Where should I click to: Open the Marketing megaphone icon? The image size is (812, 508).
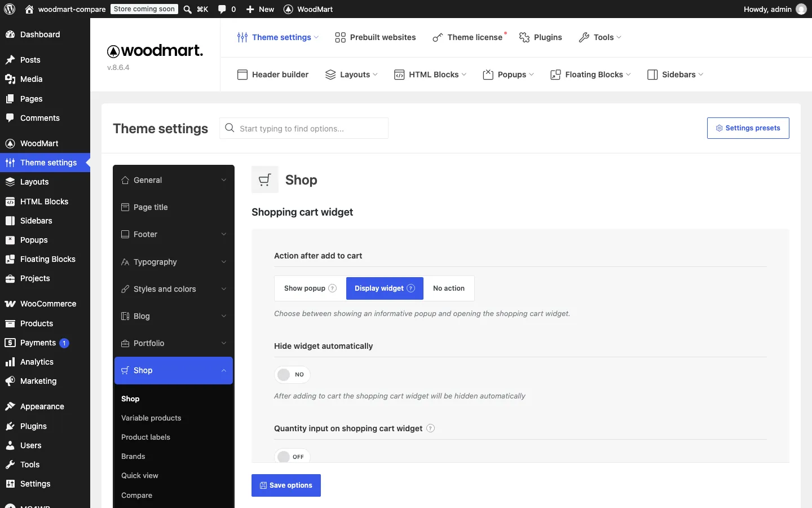click(x=10, y=381)
